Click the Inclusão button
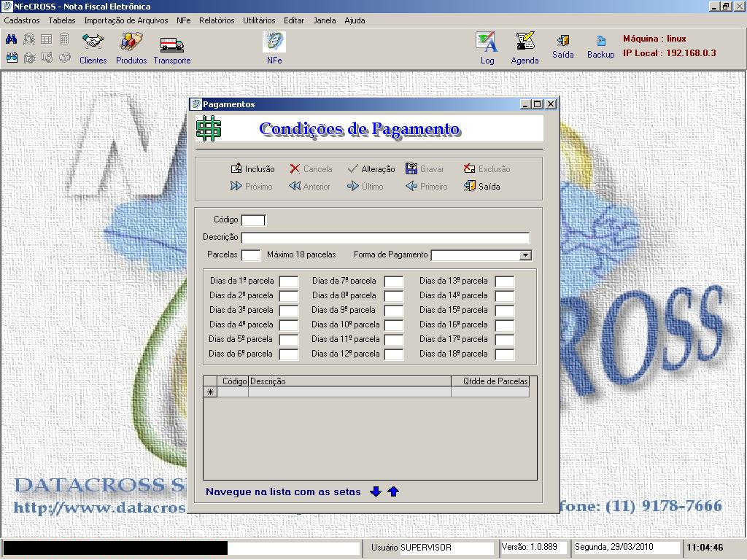 pyautogui.click(x=253, y=168)
